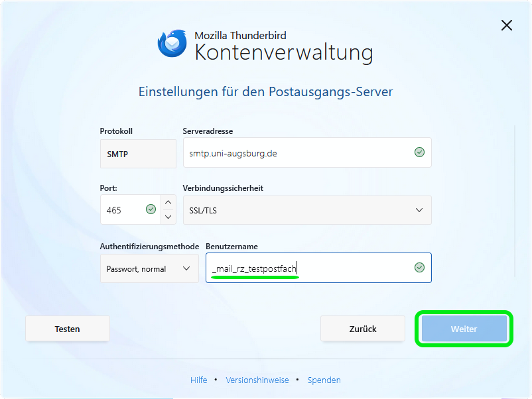This screenshot has height=399, width=532.
Task: Click the SMTP Protokoll field
Action: point(138,154)
